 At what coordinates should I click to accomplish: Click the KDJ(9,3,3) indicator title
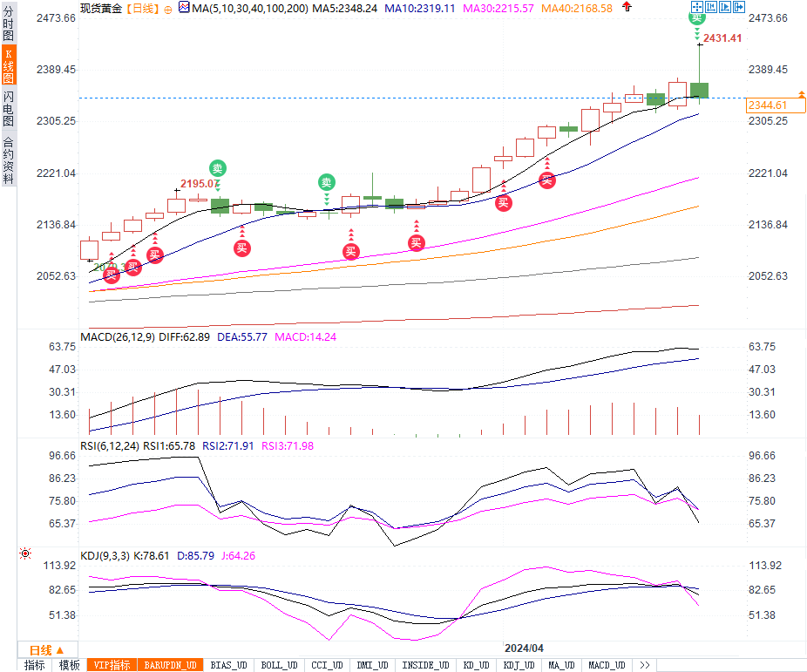pos(105,556)
